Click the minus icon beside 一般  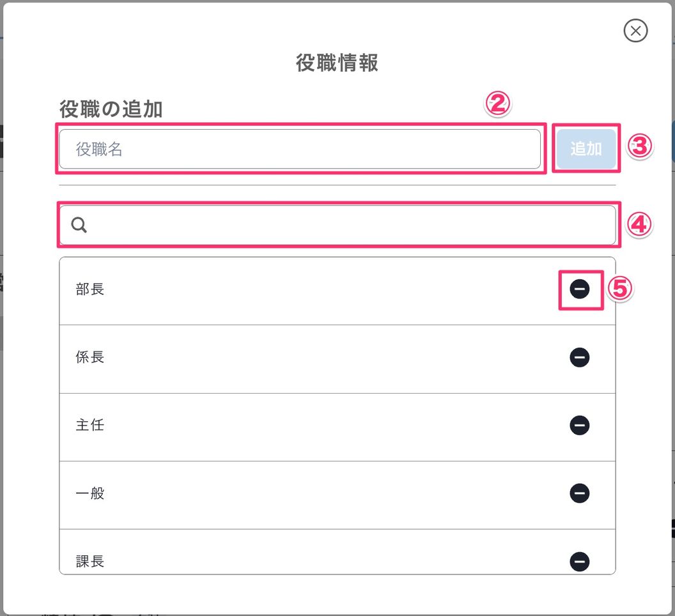point(579,493)
